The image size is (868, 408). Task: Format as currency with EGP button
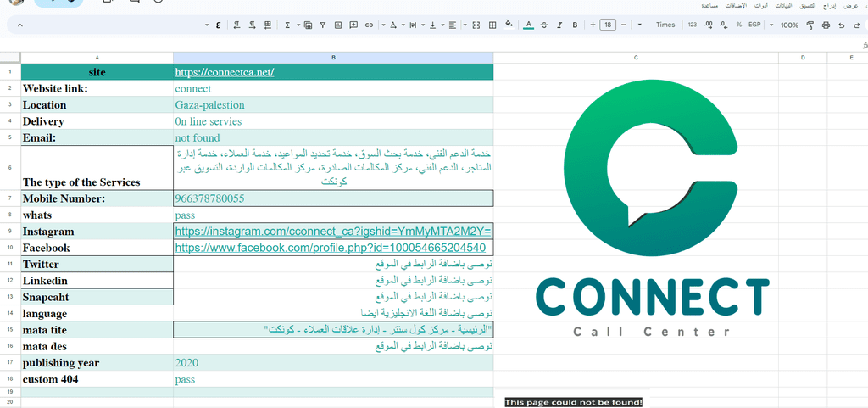pos(754,25)
